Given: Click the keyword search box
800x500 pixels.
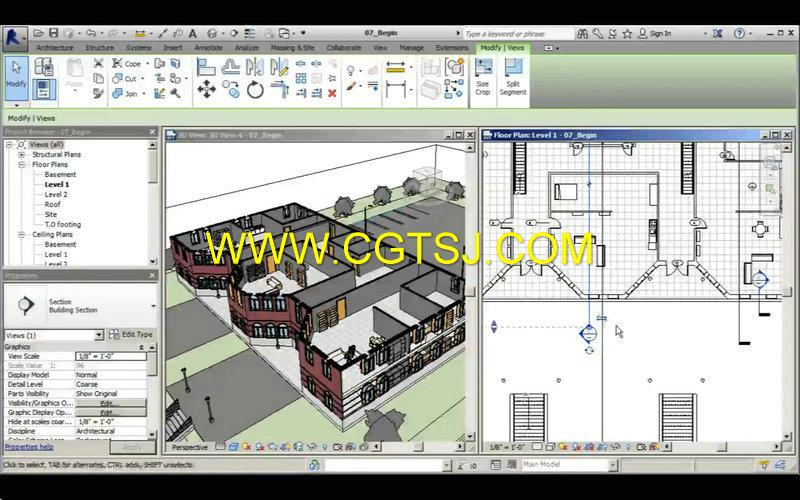Looking at the screenshot, I should [518, 34].
